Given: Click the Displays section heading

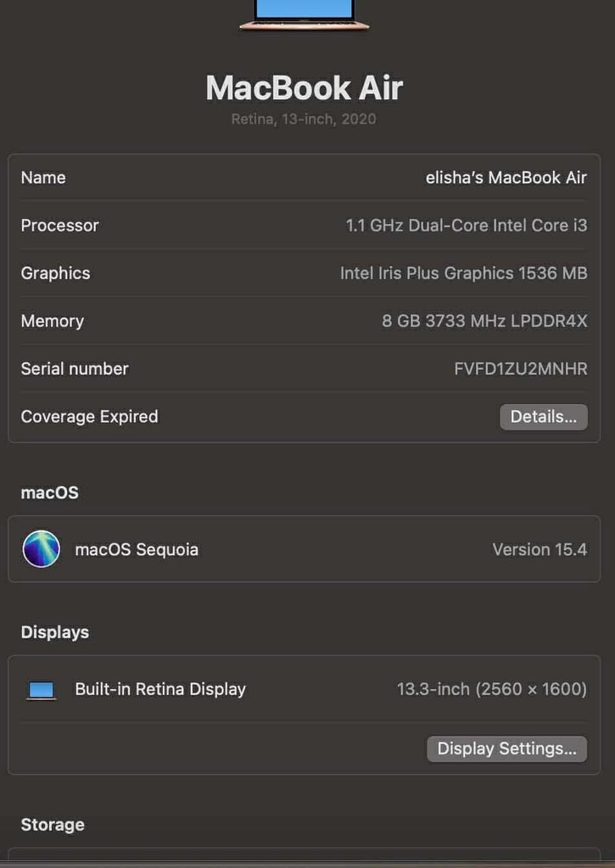Looking at the screenshot, I should click(55, 632).
